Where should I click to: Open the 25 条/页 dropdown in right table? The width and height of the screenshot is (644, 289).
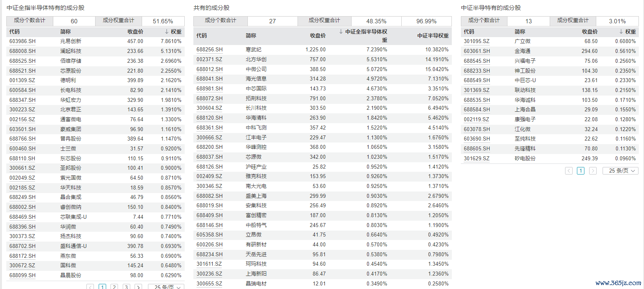[620, 171]
